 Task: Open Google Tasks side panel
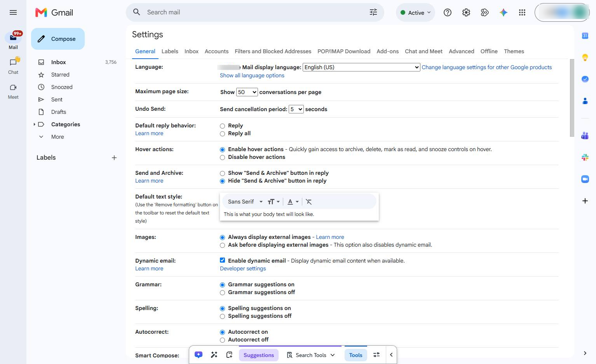click(x=585, y=79)
